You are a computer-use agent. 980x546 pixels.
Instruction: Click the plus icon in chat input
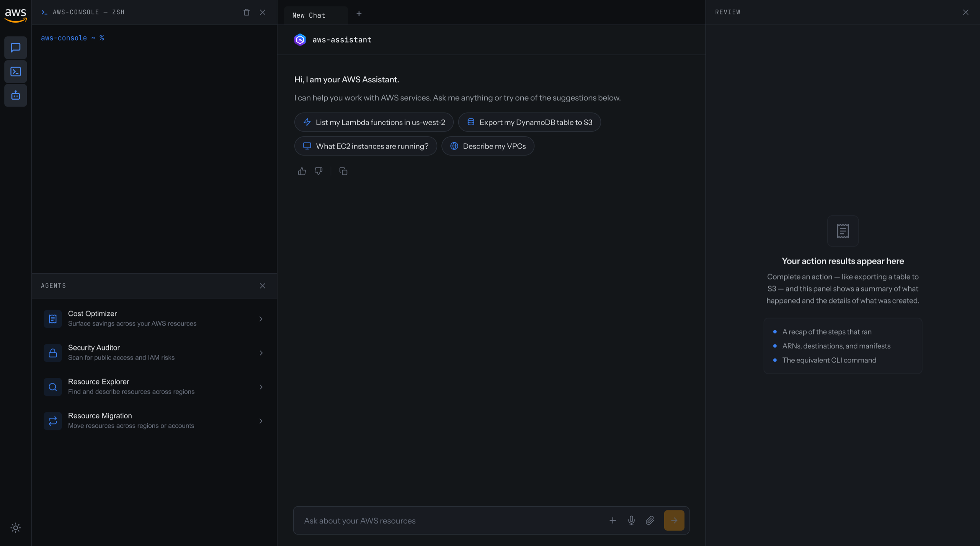(x=613, y=520)
